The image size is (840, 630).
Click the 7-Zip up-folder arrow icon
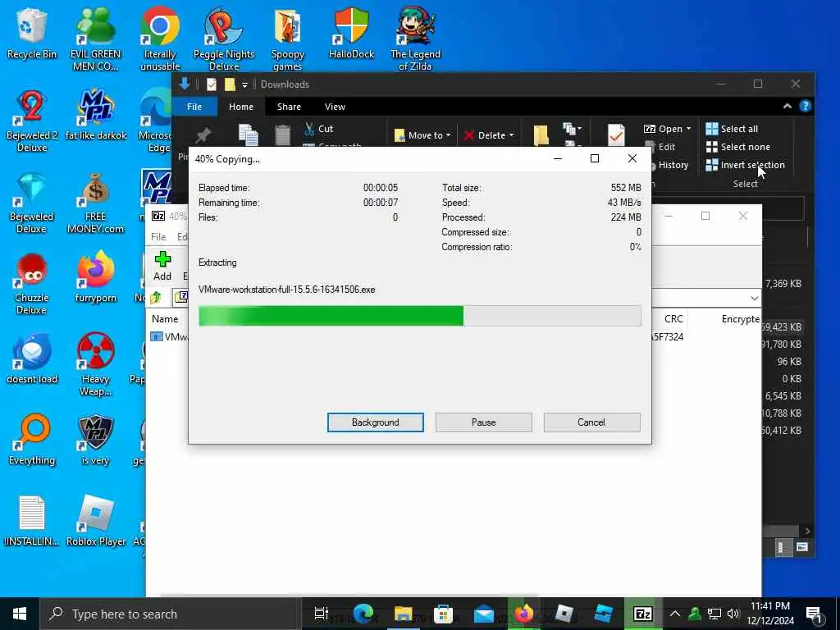pyautogui.click(x=156, y=297)
